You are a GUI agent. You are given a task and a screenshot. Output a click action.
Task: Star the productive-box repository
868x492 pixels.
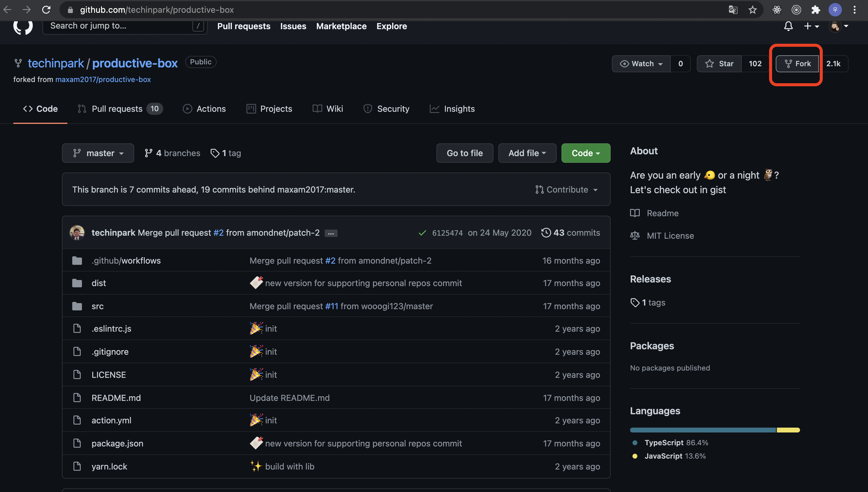point(720,63)
